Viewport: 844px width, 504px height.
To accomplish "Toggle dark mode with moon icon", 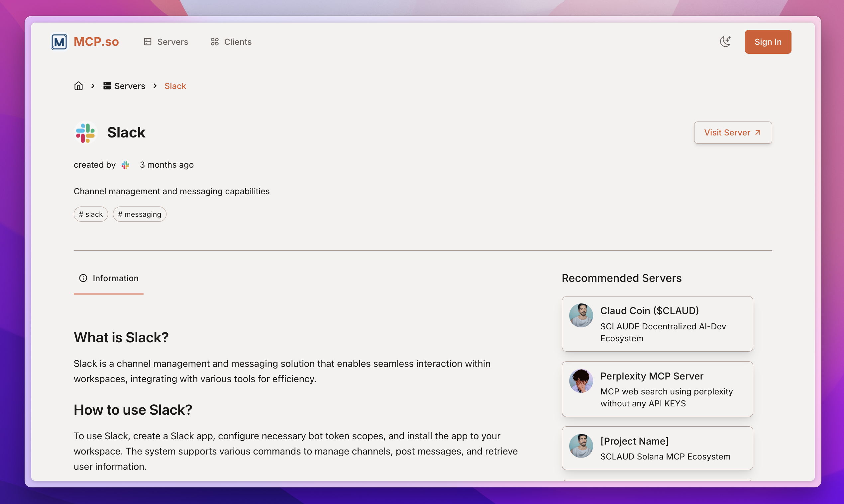I will 725,42.
